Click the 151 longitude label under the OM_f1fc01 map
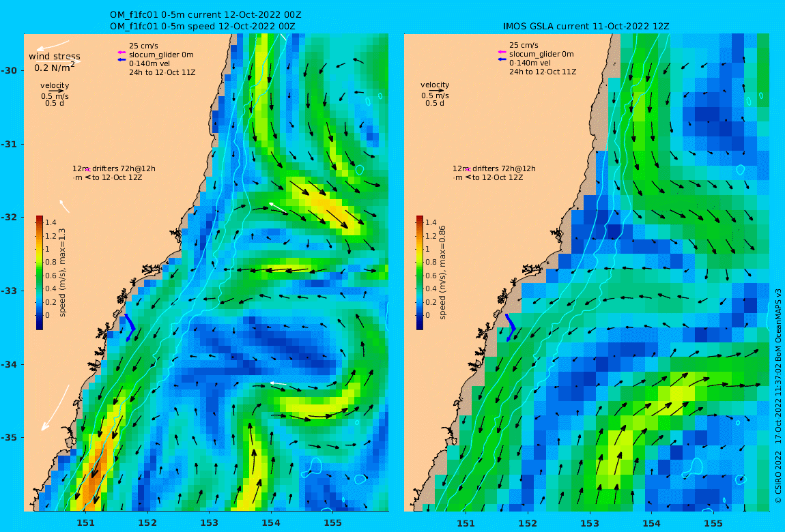 [x=85, y=523]
